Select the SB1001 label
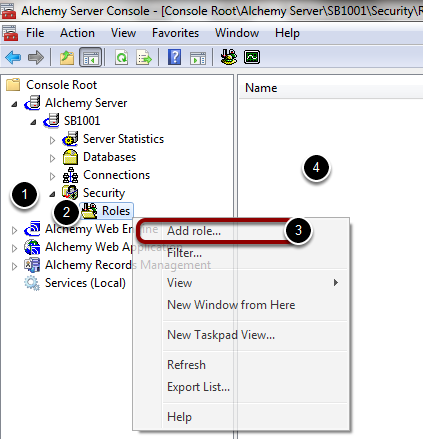 (x=82, y=121)
